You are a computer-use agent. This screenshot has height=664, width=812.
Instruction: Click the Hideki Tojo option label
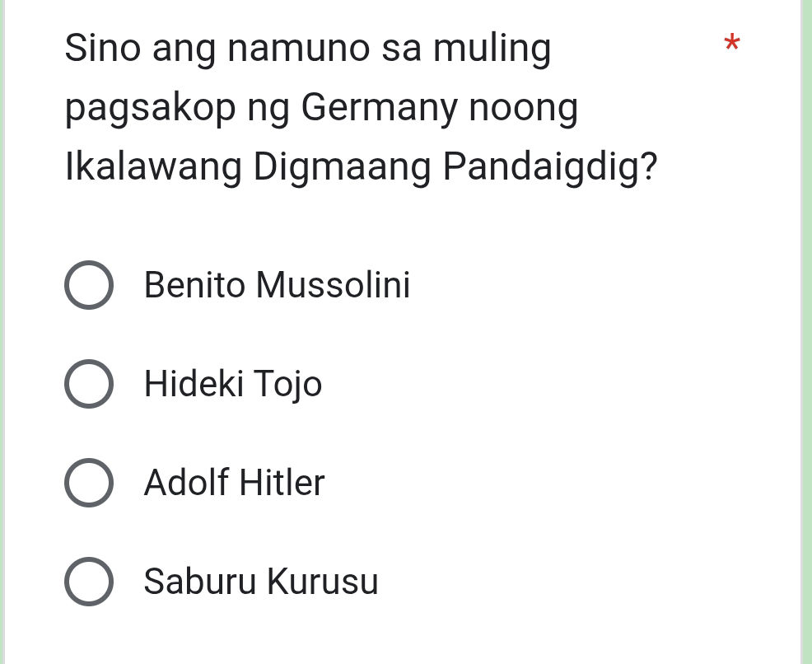232,383
